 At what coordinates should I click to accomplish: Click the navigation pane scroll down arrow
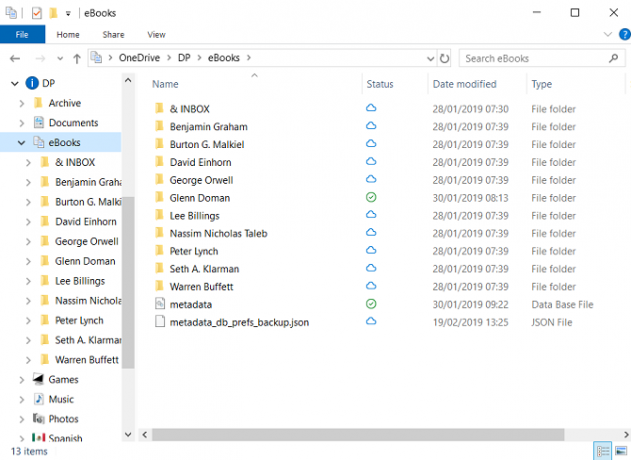128,435
